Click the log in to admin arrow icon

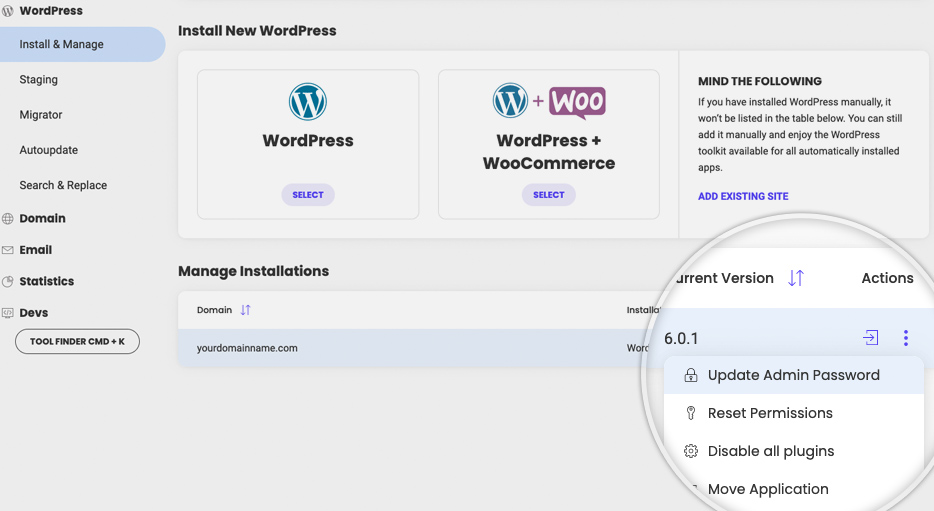click(870, 338)
